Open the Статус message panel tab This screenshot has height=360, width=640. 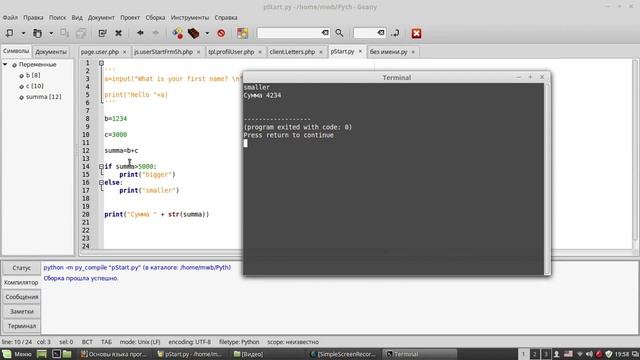coord(21,268)
